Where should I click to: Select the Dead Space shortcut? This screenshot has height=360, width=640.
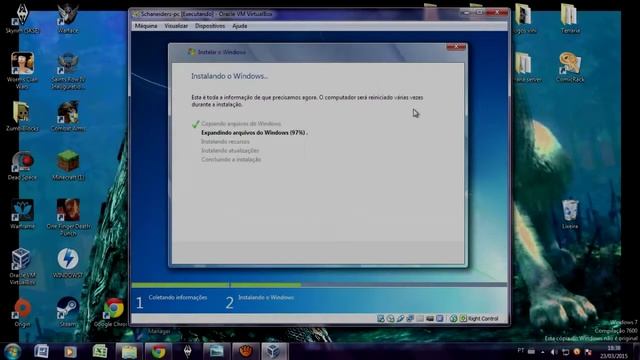[x=22, y=165]
